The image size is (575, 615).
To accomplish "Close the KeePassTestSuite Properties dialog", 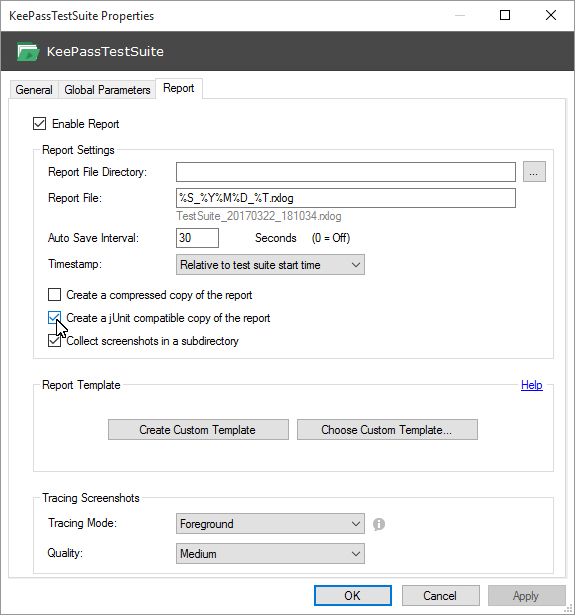I will tap(551, 15).
